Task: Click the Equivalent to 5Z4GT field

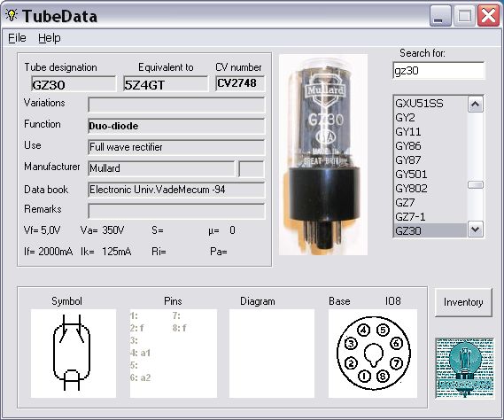Action: (166, 84)
